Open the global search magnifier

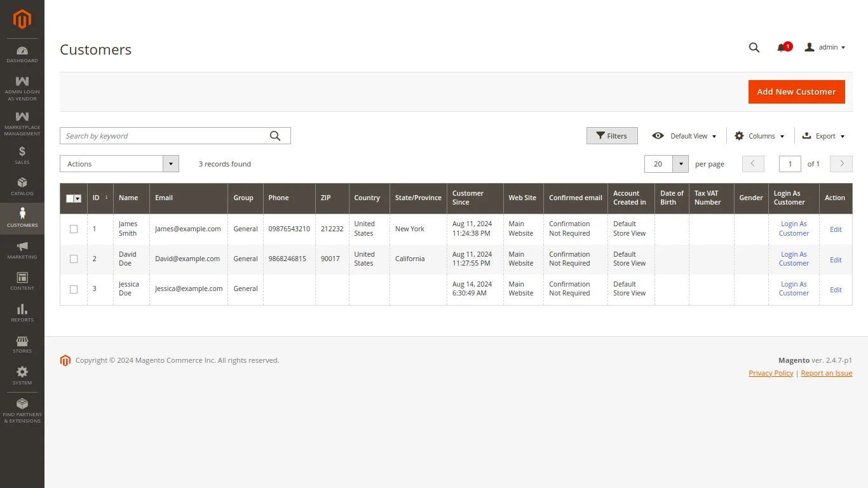(754, 47)
